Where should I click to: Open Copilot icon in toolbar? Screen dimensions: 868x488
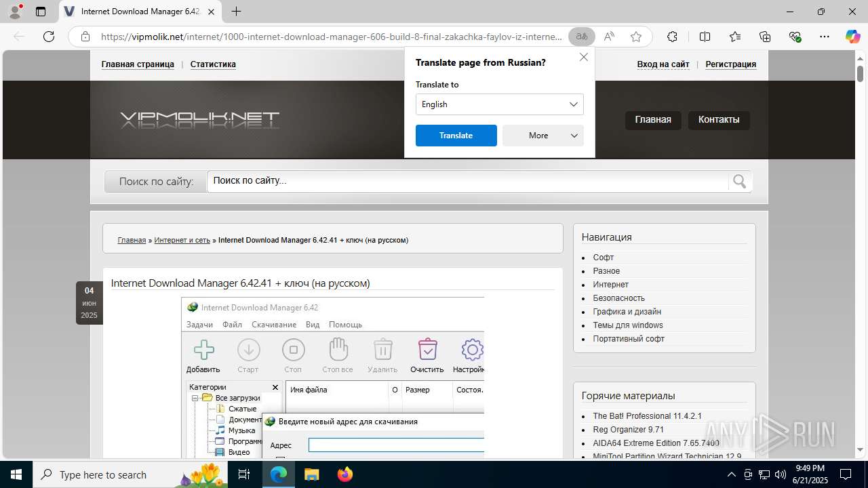tap(852, 37)
